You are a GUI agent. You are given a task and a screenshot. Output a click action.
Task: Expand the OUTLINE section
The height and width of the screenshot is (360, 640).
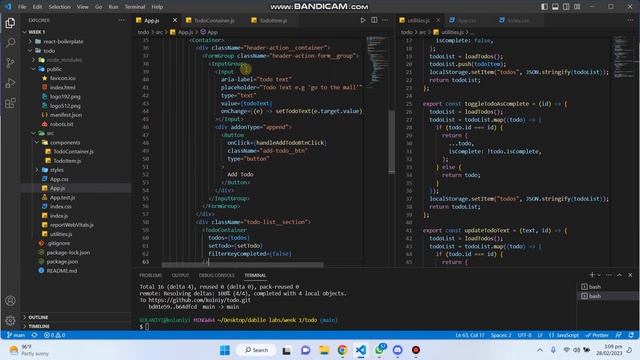[x=38, y=317]
